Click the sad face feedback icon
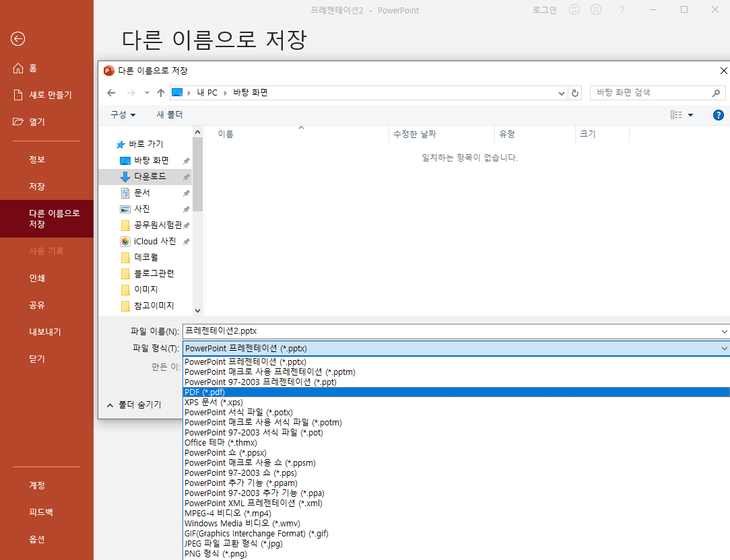Image resolution: width=730 pixels, height=560 pixels. 596,10
